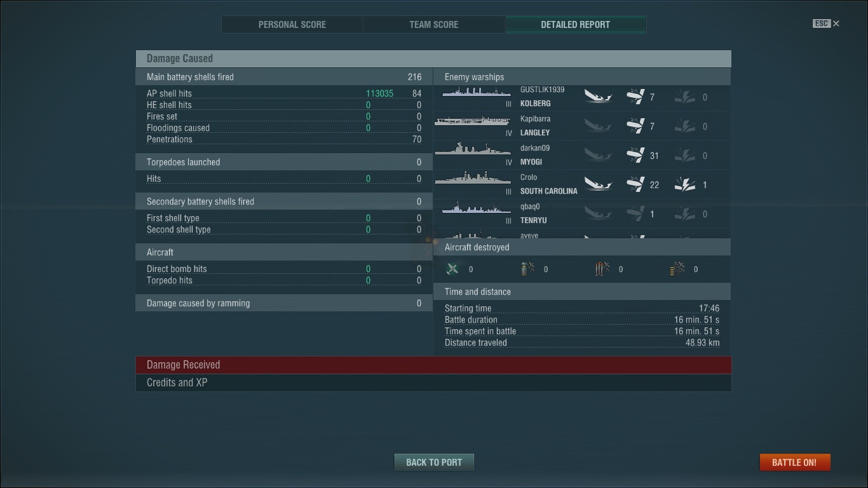
Task: Click the AP shell hits damage value
Action: coord(379,93)
